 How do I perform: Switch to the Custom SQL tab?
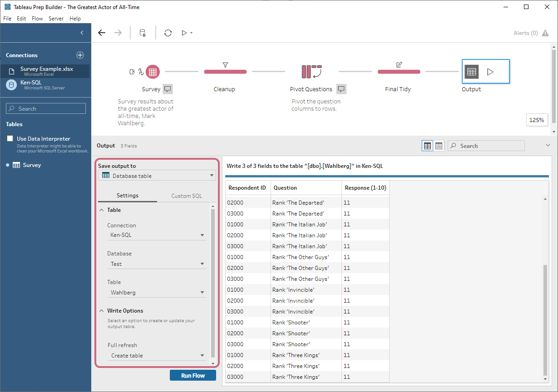pos(186,196)
